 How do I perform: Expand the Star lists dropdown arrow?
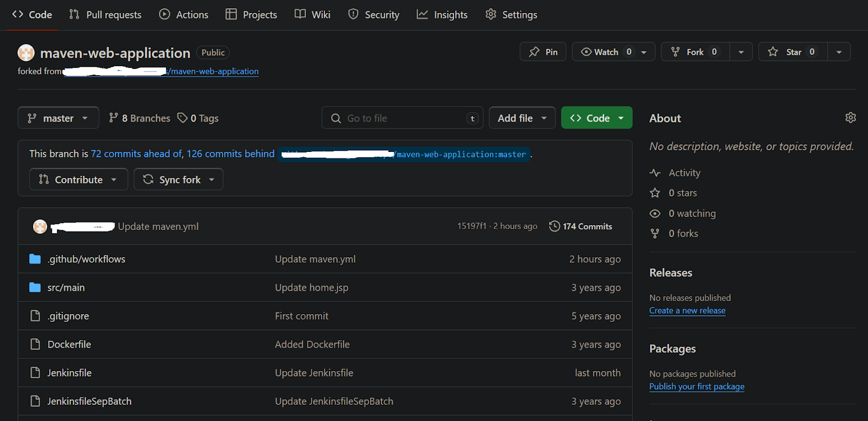click(x=839, y=52)
